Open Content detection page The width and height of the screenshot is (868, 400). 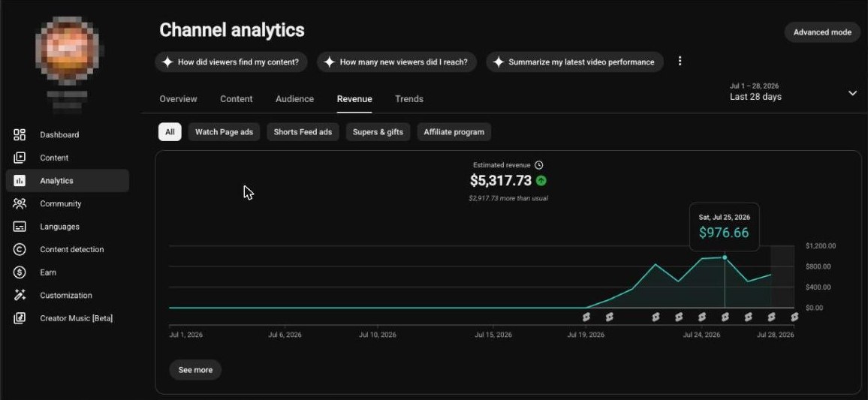tap(67, 249)
